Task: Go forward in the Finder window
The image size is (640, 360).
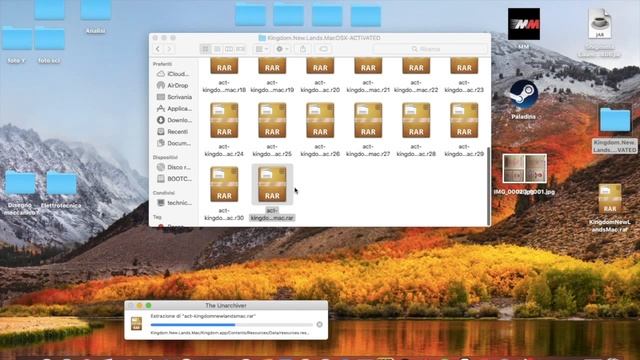Action: pyautogui.click(x=169, y=49)
